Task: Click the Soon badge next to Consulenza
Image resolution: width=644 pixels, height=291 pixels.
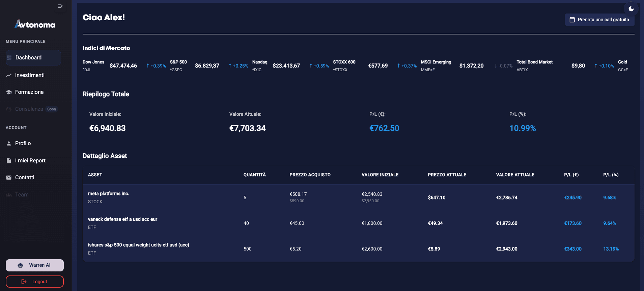Action: pos(52,109)
